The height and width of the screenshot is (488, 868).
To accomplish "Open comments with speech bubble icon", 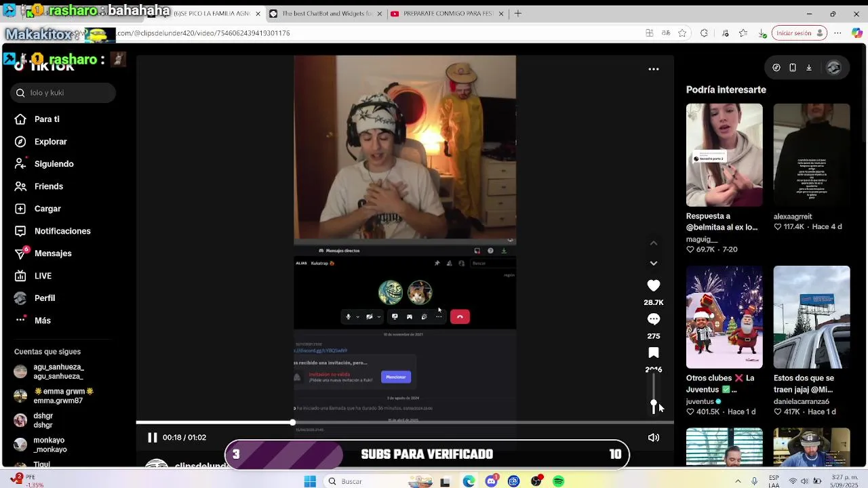I will 654,319.
